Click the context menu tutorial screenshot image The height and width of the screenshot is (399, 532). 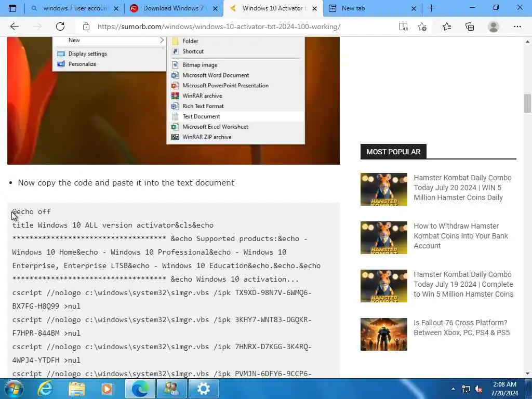[174, 101]
